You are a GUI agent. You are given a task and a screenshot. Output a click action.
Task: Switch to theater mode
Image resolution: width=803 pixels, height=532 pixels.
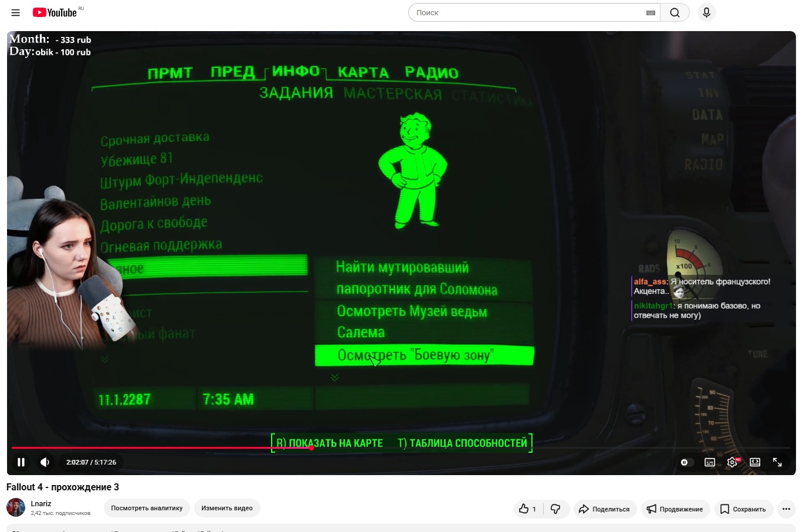point(755,462)
